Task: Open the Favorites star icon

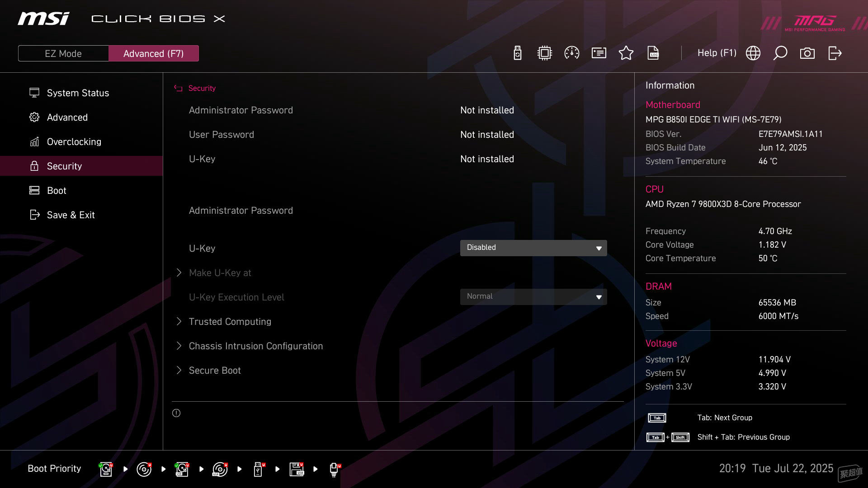Action: pos(626,53)
